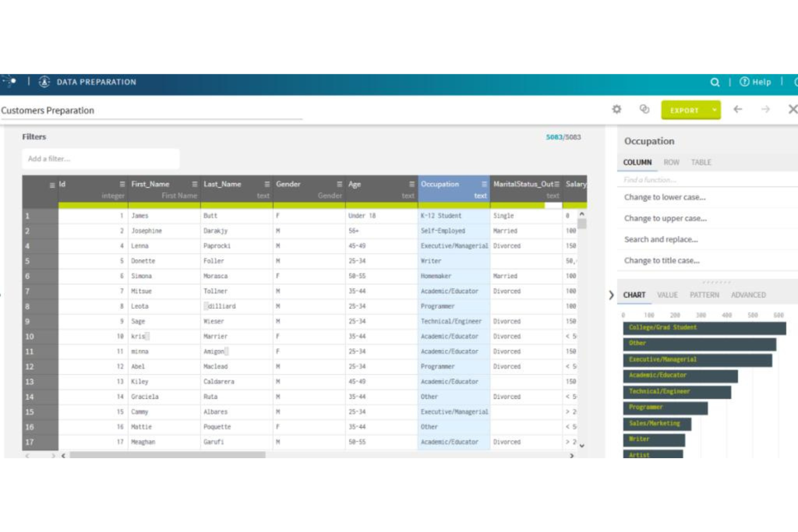Click the Academic/Educator chart bar
Viewport: 798px width, 532px height.
pos(680,375)
